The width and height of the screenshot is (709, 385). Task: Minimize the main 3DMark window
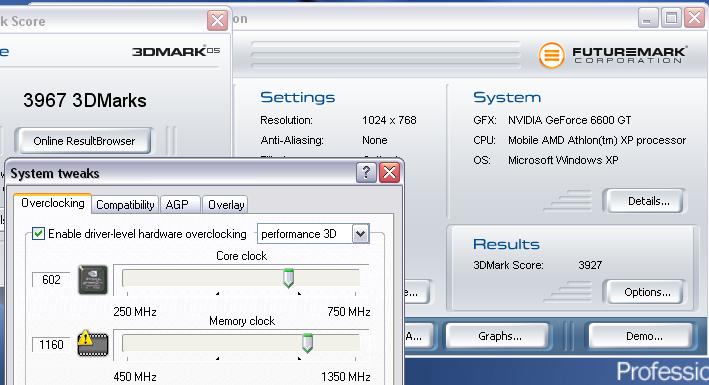[x=648, y=19]
